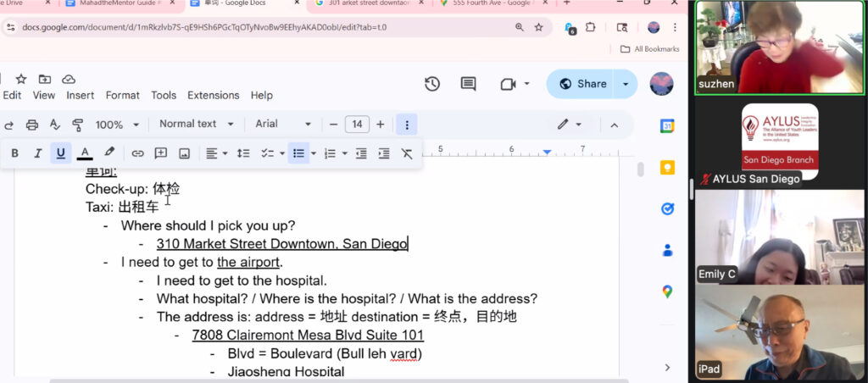Click the print icon in toolbar
This screenshot has height=383, width=868.
coord(32,125)
